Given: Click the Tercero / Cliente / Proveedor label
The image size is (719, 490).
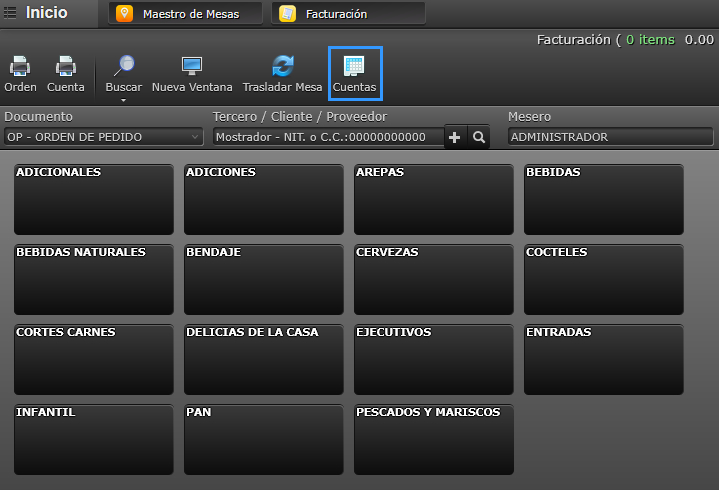Looking at the screenshot, I should point(300,116).
